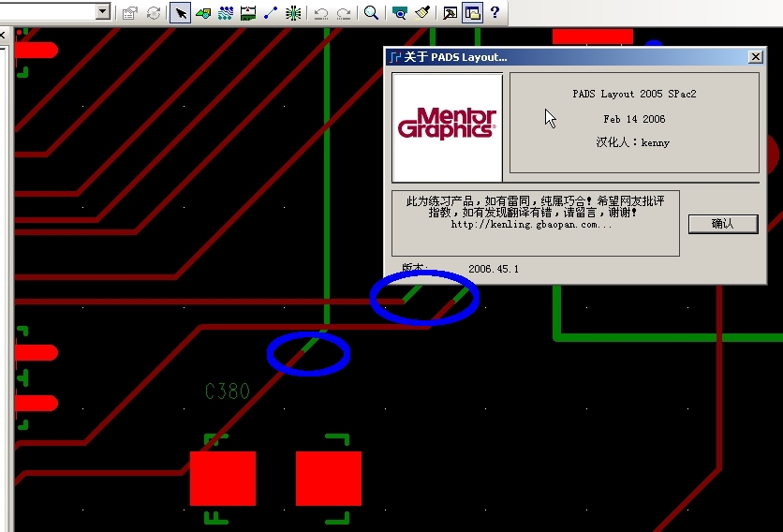Select the left red pad of C380

pos(223,479)
